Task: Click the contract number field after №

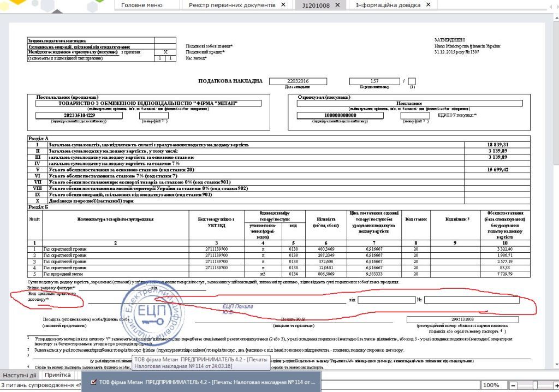Action: click(472, 300)
